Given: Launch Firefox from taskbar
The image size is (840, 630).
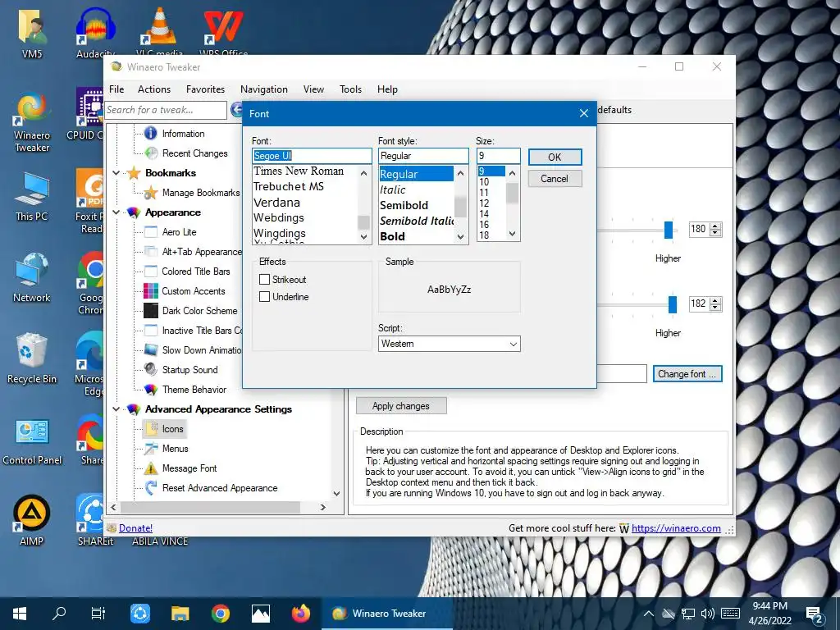Looking at the screenshot, I should (x=301, y=614).
